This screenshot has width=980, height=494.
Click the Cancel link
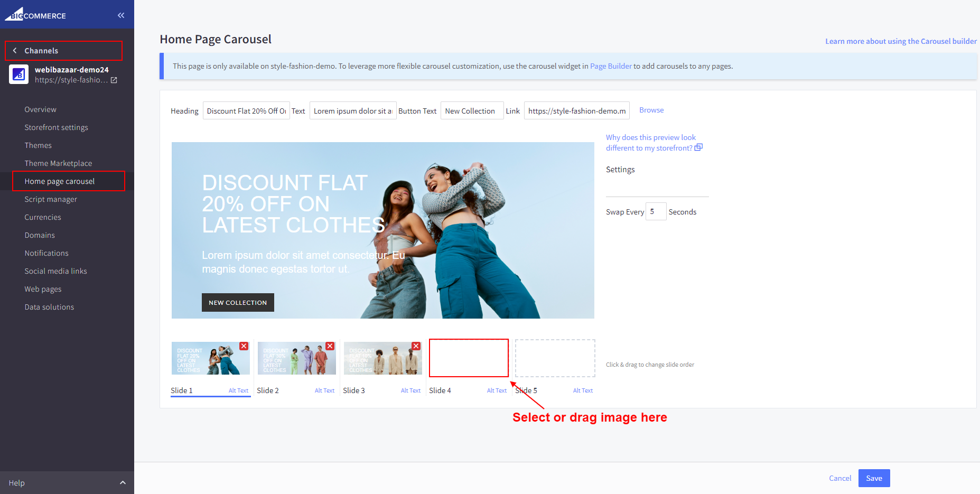(x=839, y=478)
